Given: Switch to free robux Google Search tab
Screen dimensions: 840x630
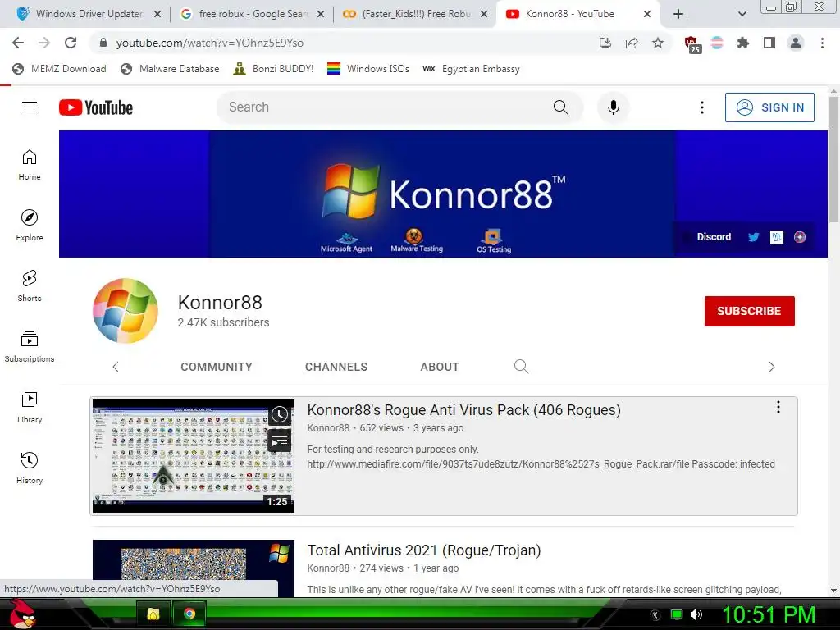Looking at the screenshot, I should pos(253,14).
